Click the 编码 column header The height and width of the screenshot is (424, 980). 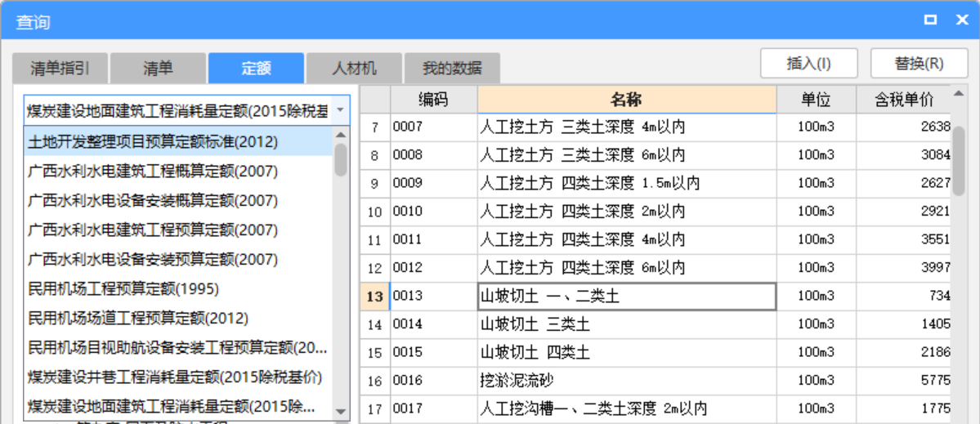[433, 100]
